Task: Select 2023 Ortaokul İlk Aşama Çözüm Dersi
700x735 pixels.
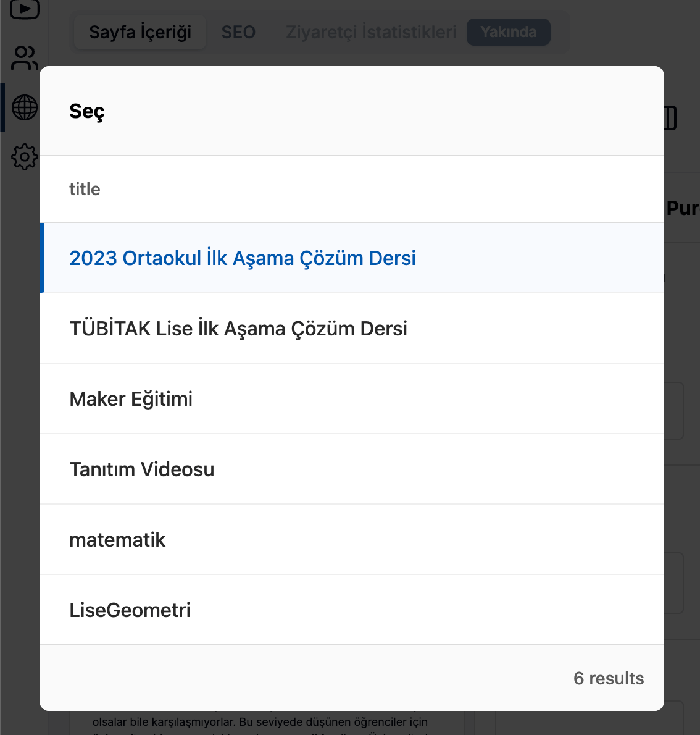Action: click(x=243, y=258)
